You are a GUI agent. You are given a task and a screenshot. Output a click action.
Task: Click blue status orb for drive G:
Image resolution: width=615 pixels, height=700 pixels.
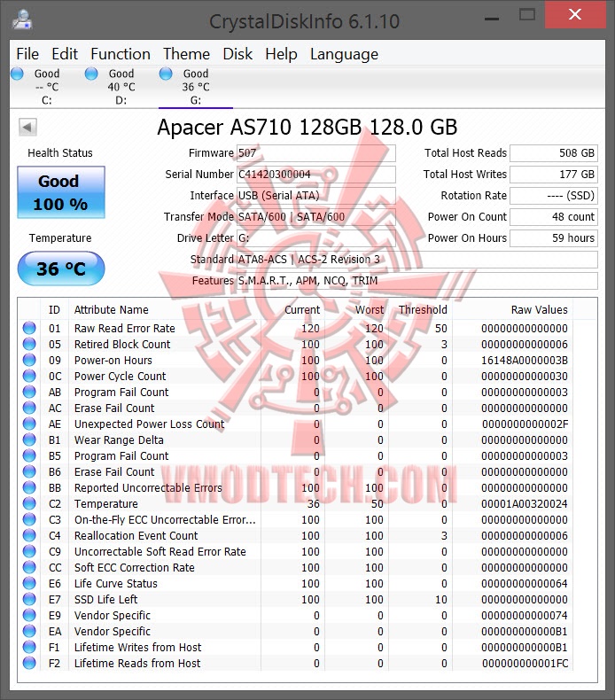[x=166, y=74]
